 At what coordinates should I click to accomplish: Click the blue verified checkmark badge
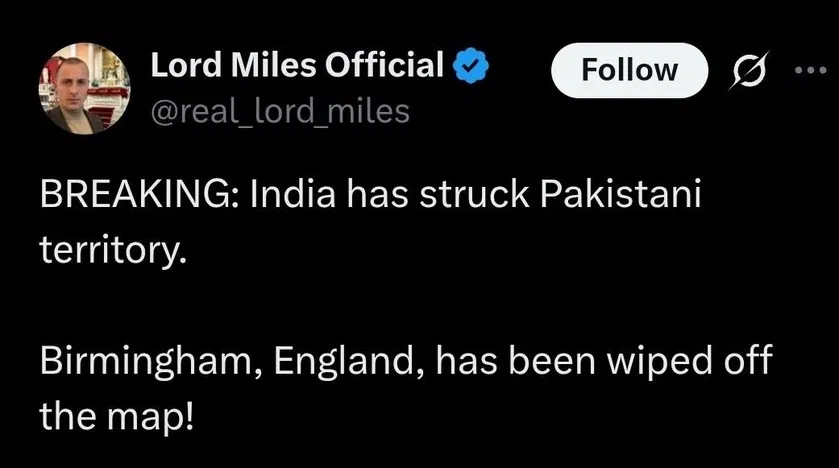[x=471, y=67]
